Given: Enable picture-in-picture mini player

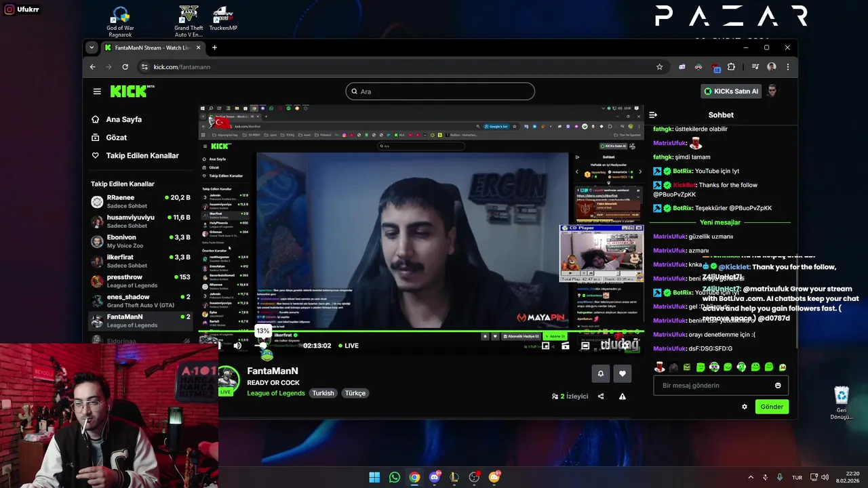Looking at the screenshot, I should click(545, 346).
